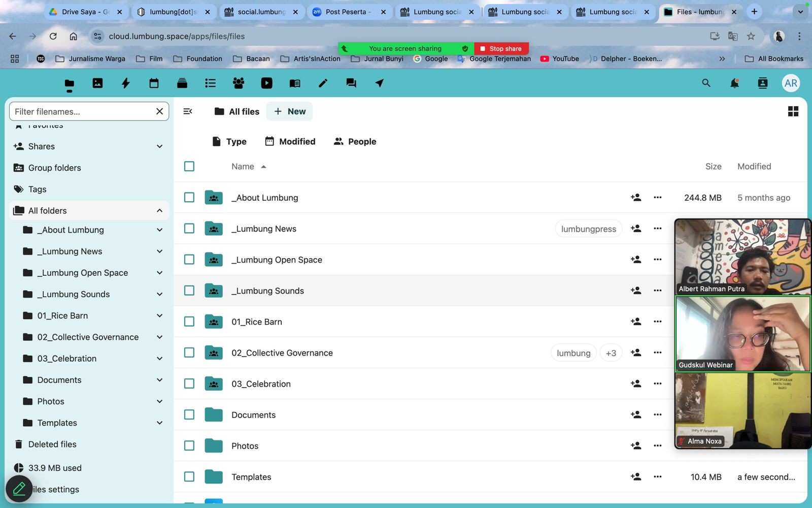Check the box next to Templates folder
The height and width of the screenshot is (508, 812).
(x=189, y=477)
